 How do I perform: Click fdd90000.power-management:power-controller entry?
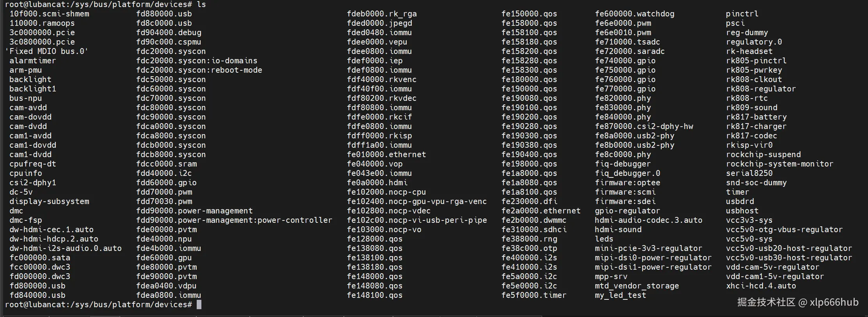coord(234,220)
